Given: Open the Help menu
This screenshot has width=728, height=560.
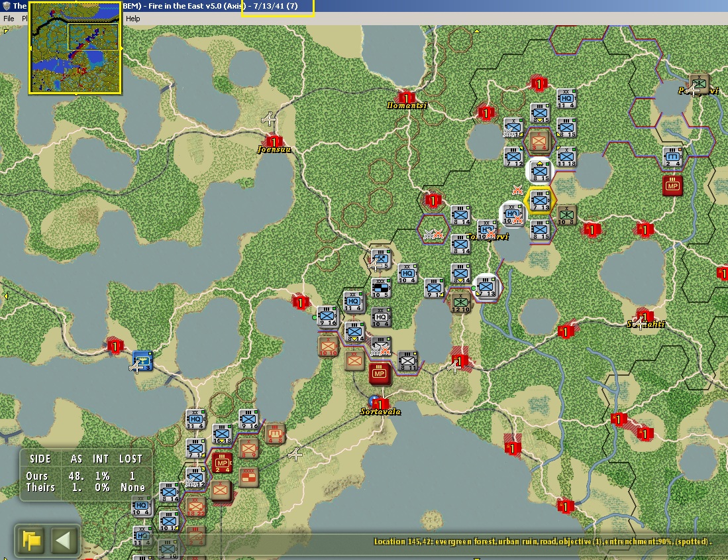Looking at the screenshot, I should (132, 19).
